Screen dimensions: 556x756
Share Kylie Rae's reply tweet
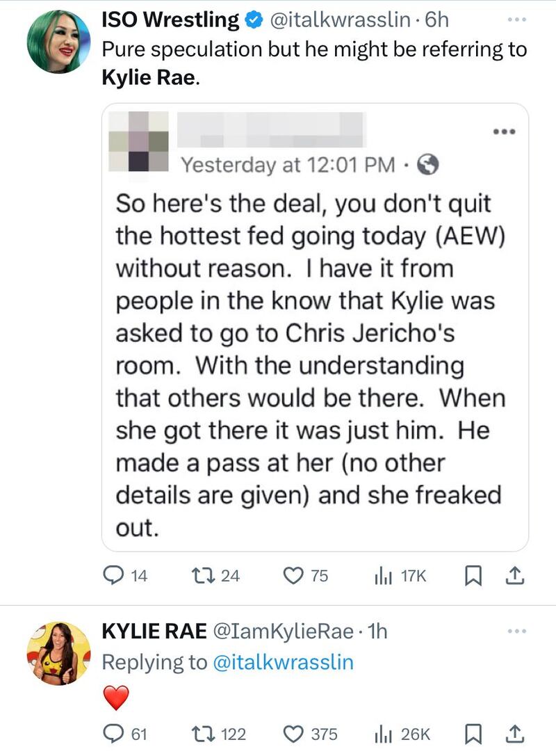click(516, 734)
